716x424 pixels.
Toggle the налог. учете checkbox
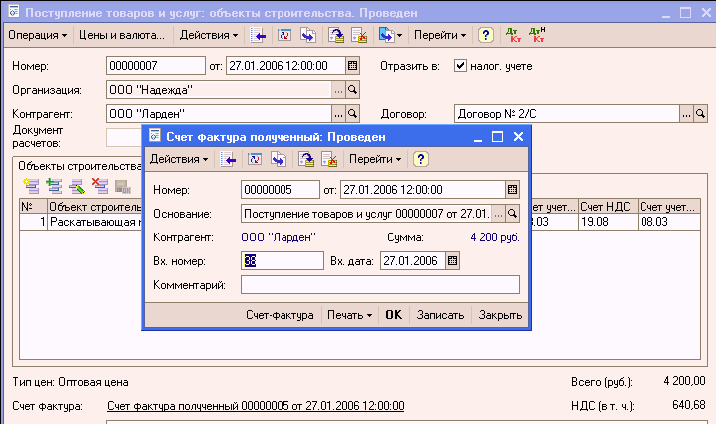(x=461, y=66)
